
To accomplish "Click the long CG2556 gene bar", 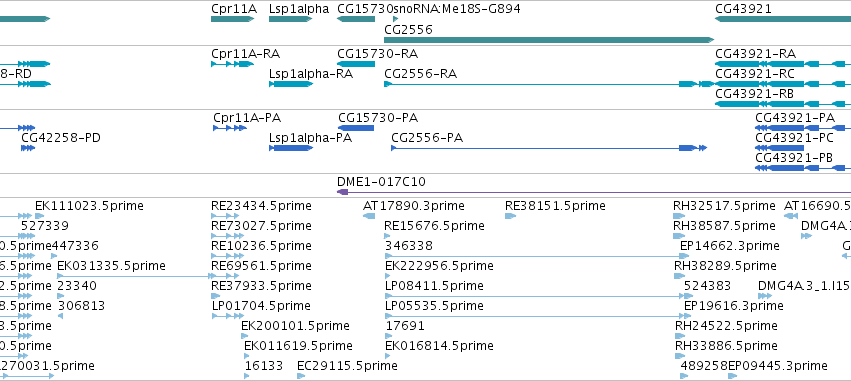I will pyautogui.click(x=549, y=40).
